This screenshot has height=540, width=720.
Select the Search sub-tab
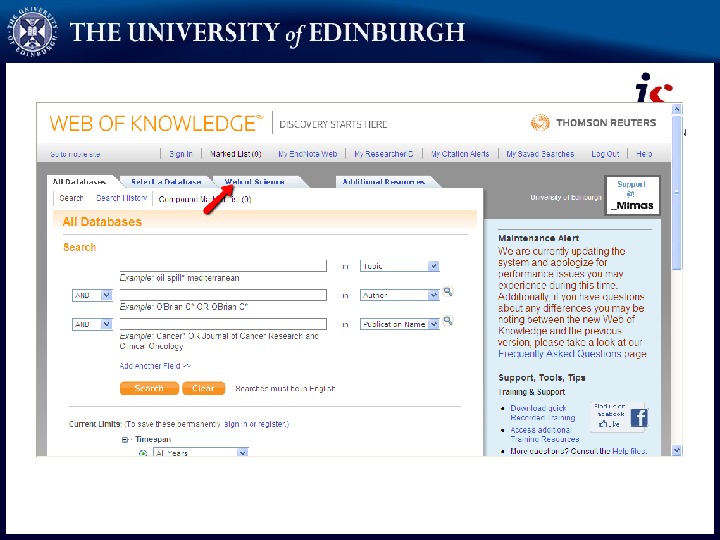tap(71, 198)
